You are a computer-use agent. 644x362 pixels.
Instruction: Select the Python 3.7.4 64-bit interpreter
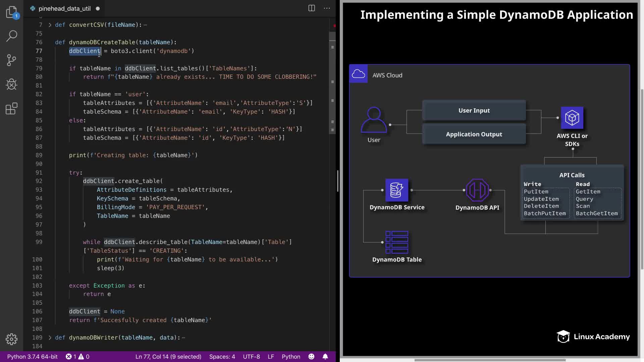pos(32,356)
